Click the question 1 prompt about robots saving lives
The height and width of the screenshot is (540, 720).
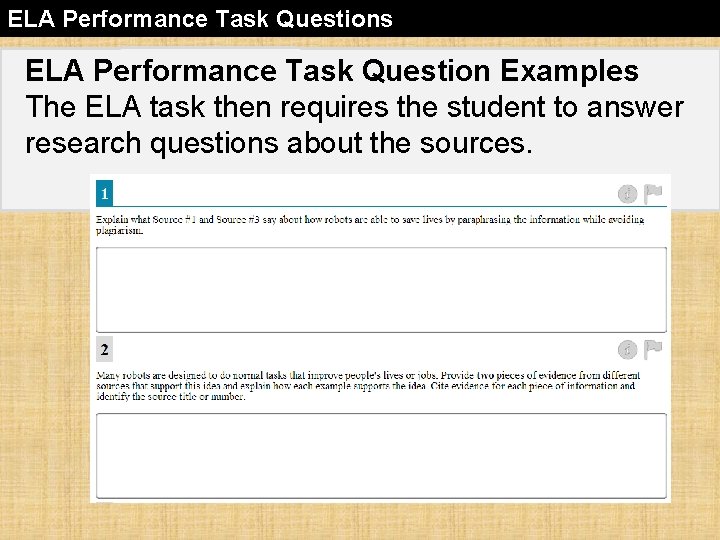370,225
